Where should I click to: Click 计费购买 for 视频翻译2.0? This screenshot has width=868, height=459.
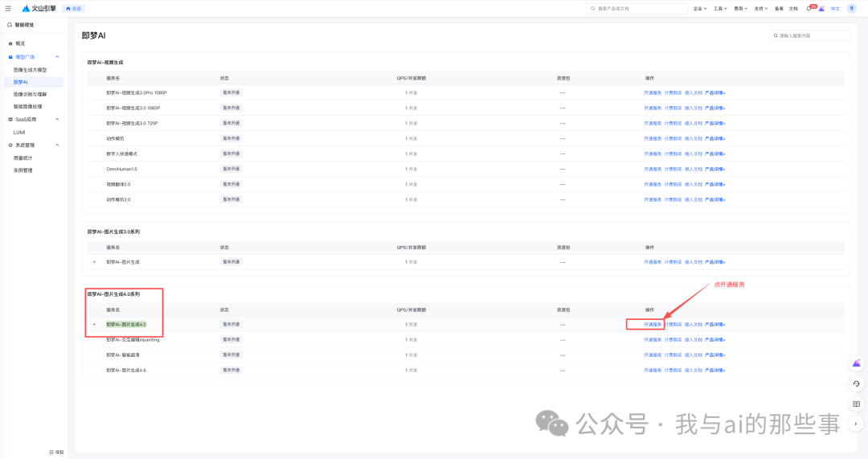point(674,184)
